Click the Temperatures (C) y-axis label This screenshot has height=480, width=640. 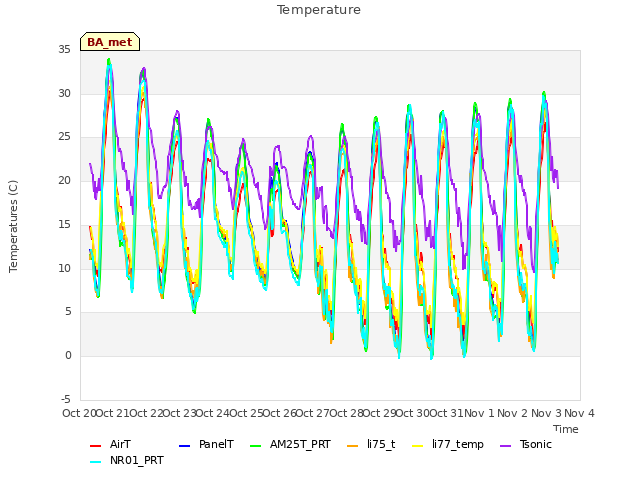(x=13, y=226)
